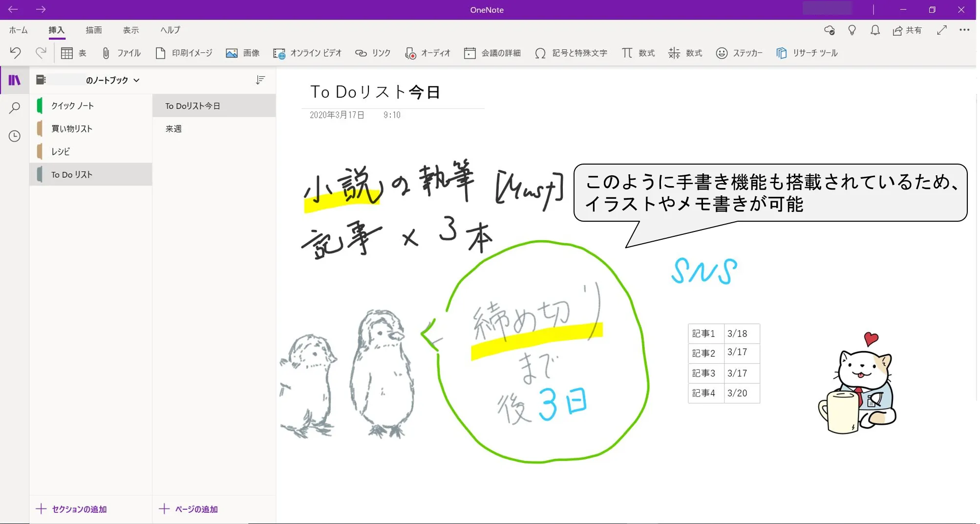Image resolution: width=980 pixels, height=524 pixels.
Task: Click table cell 記事3
Action: click(705, 373)
